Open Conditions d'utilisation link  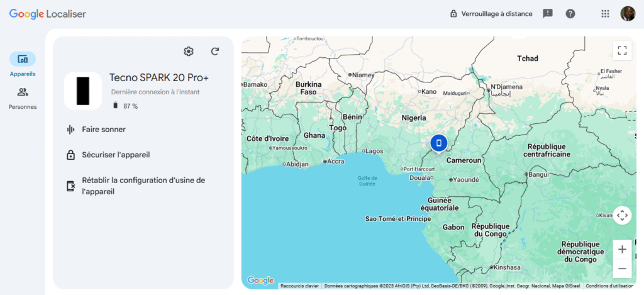coord(609,286)
